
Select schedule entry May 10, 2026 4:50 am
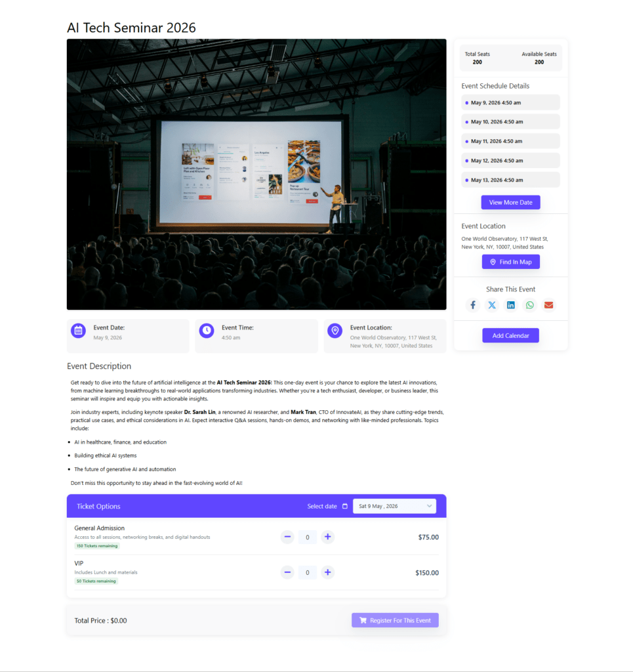pos(510,121)
